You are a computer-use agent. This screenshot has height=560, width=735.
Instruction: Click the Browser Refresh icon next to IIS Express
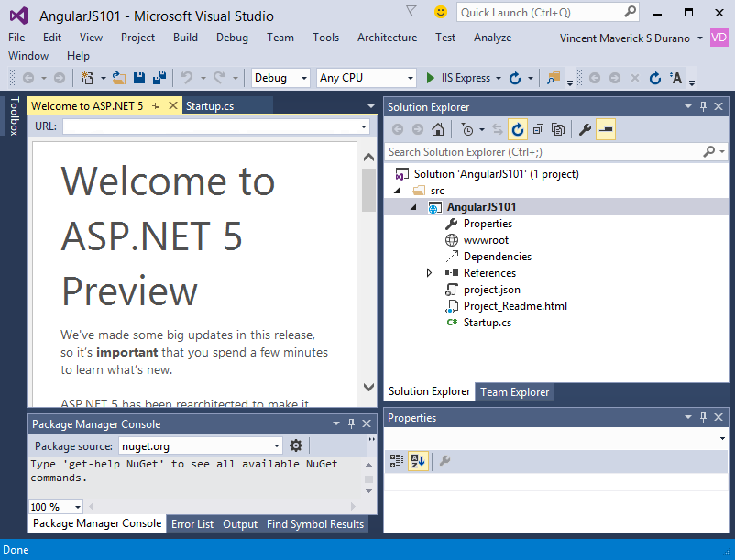pos(515,78)
